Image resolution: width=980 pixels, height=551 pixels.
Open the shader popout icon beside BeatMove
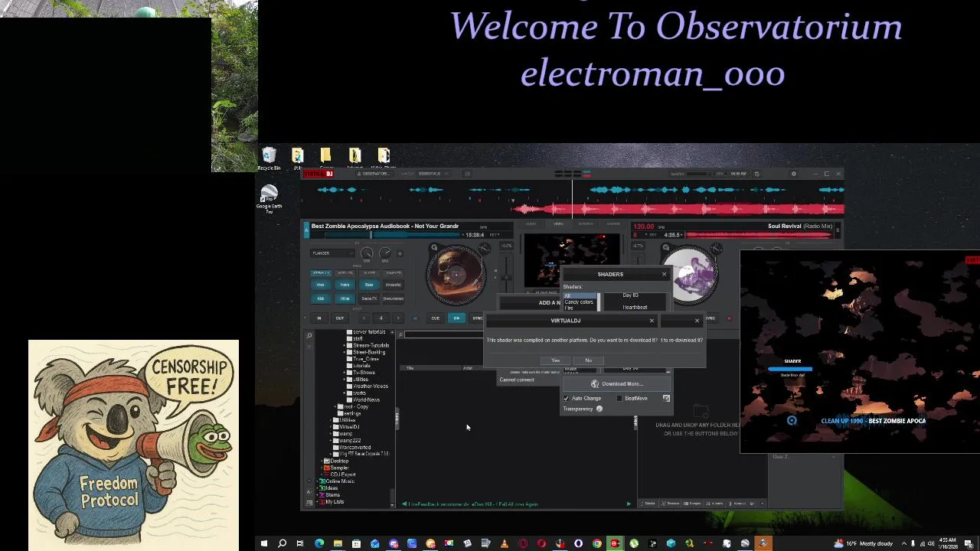point(666,399)
